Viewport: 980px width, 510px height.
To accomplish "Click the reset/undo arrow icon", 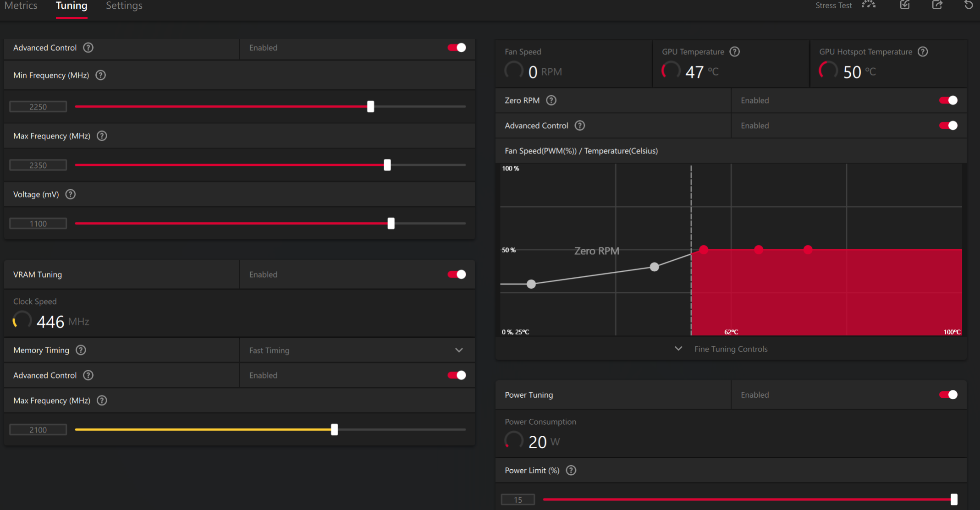I will point(969,5).
